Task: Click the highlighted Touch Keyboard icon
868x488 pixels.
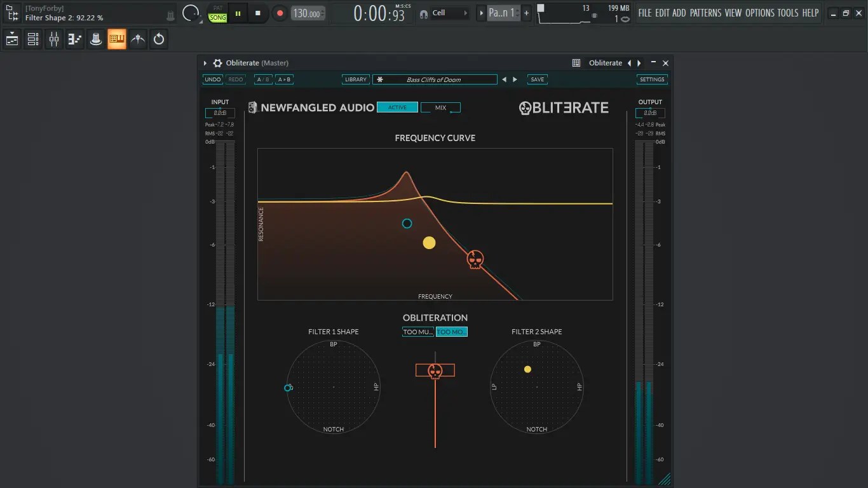Action: [x=116, y=39]
